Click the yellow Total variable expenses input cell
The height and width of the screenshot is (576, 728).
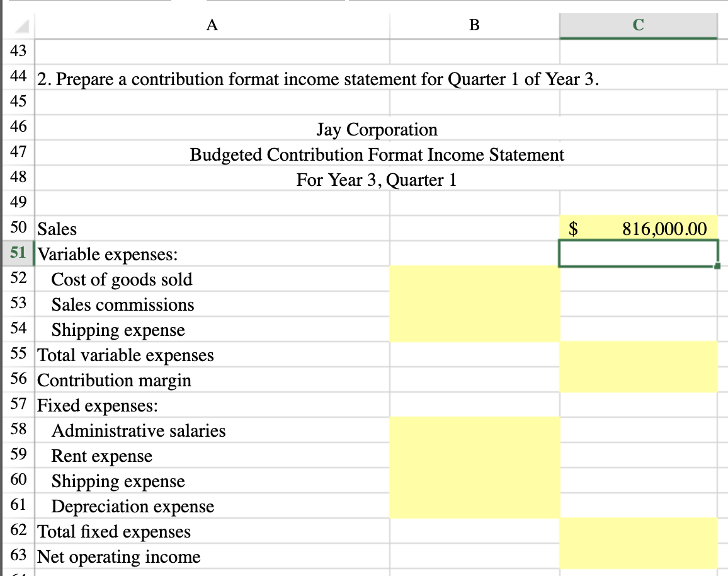point(639,355)
